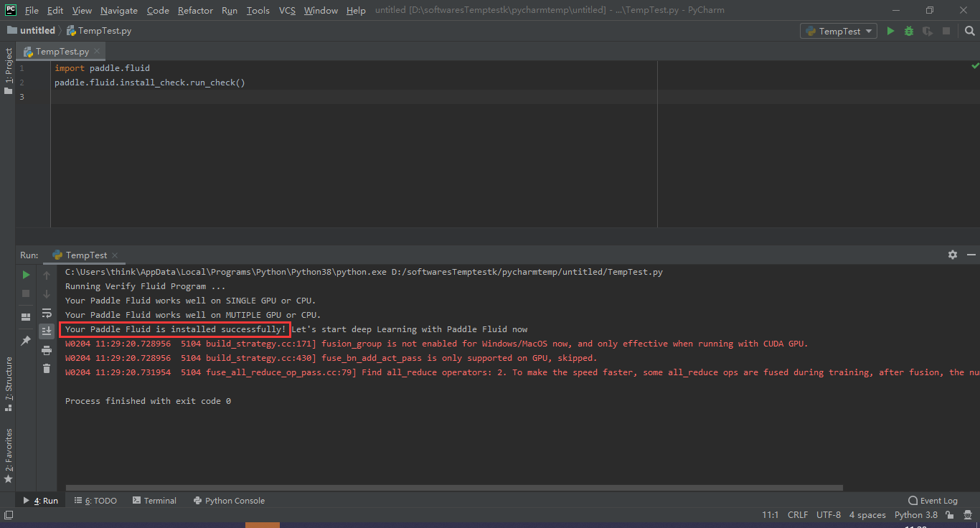This screenshot has height=528, width=980.
Task: Click untitled in the navigation breadcrumb
Action: [x=31, y=31]
